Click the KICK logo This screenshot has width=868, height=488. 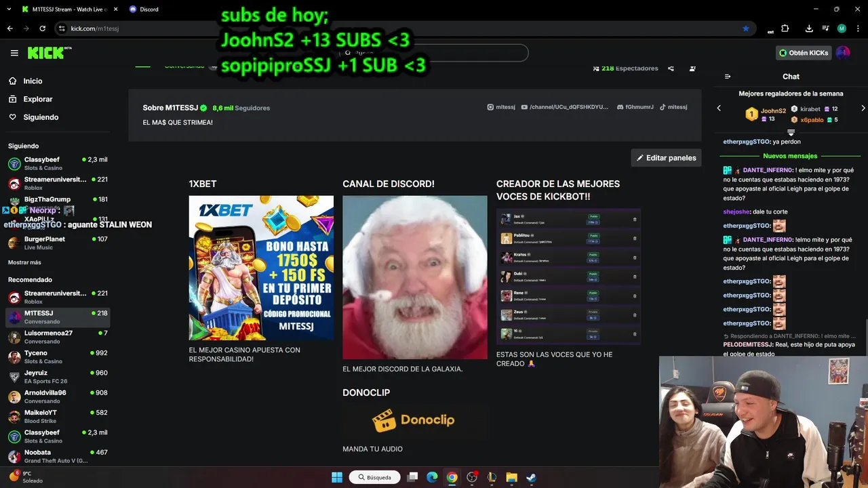pos(50,53)
